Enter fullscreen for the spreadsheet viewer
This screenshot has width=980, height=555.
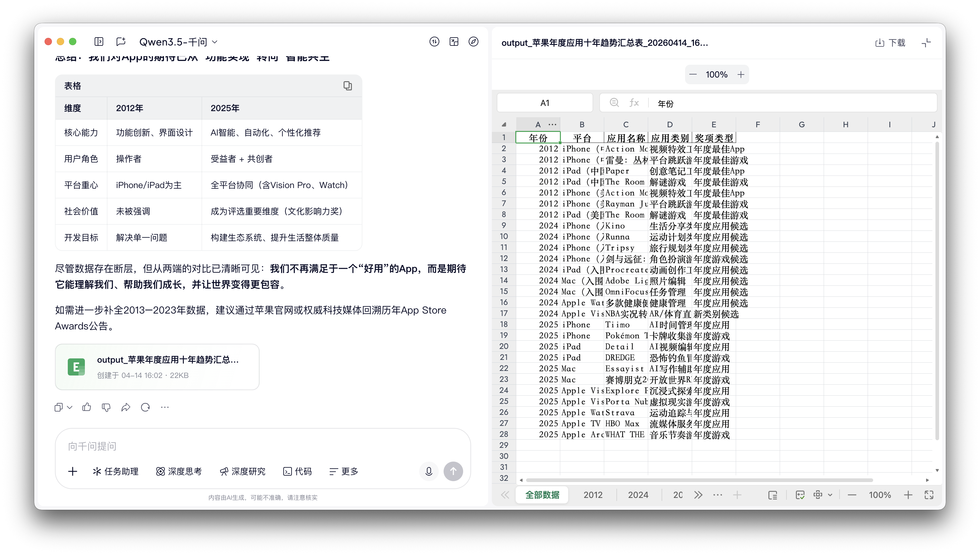click(929, 495)
